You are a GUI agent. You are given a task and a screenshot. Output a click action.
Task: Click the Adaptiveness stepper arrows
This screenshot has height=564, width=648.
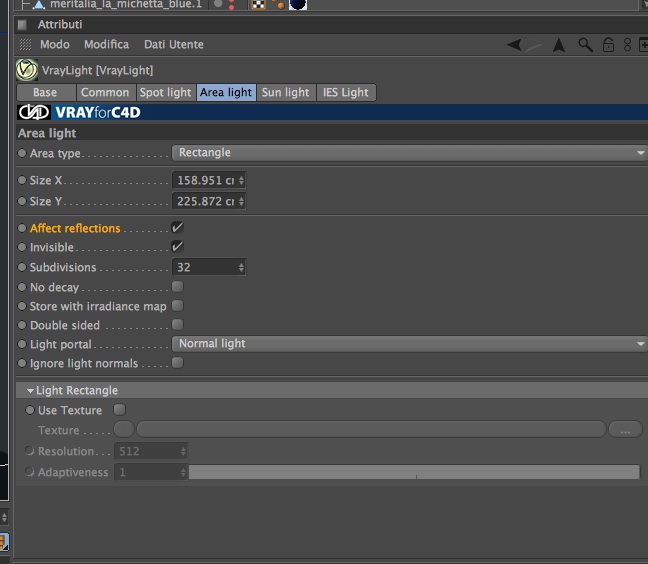click(x=183, y=472)
